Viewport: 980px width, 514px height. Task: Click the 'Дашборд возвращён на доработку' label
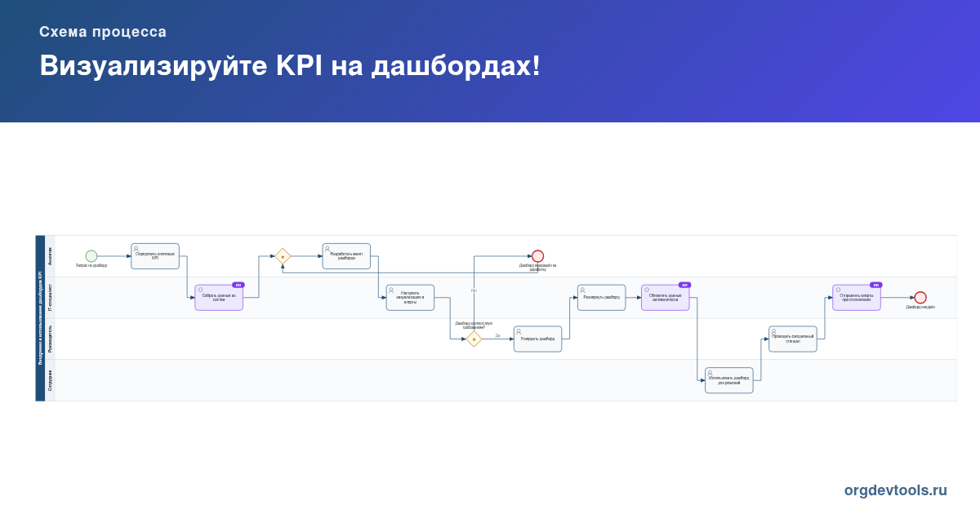click(x=537, y=267)
